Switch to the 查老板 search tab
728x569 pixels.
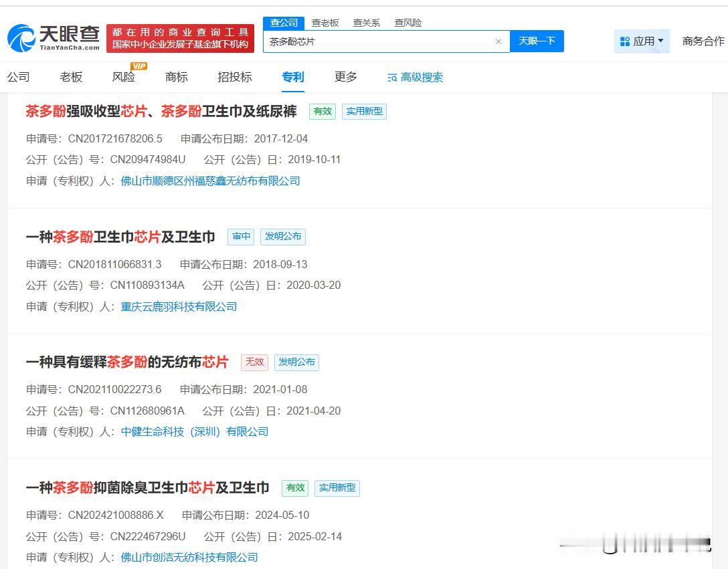[325, 23]
